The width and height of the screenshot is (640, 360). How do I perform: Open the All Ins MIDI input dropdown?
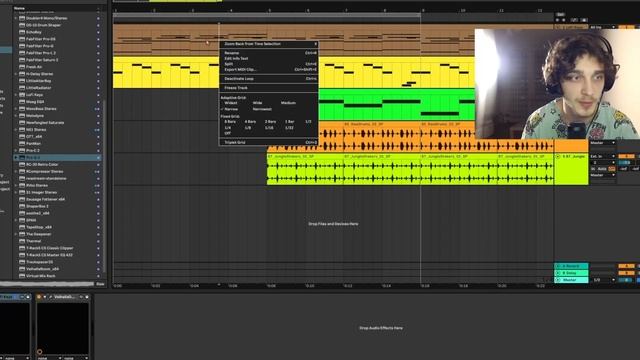point(602,27)
